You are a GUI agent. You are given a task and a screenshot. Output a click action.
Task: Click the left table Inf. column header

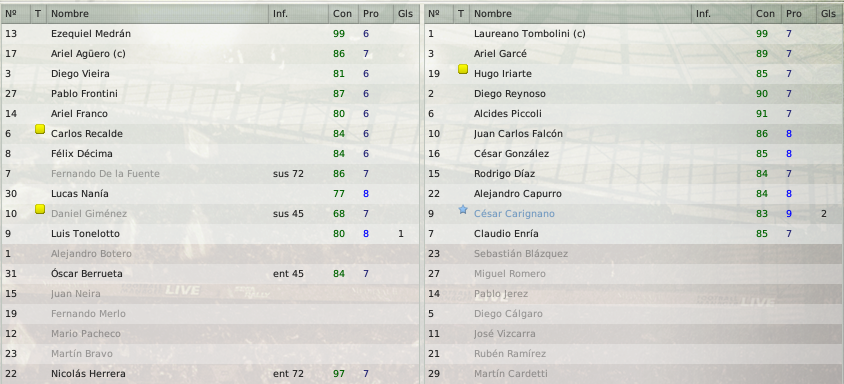click(x=298, y=14)
